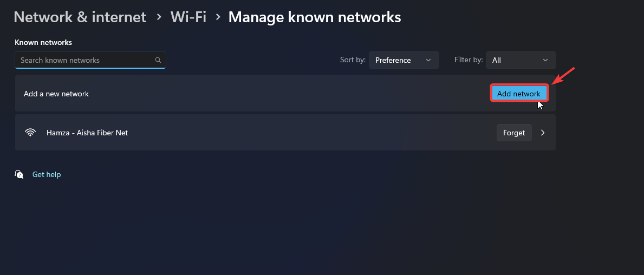Forget the Hamza - Aisha Fiber Net network
Image resolution: width=644 pixels, height=275 pixels.
click(x=514, y=133)
